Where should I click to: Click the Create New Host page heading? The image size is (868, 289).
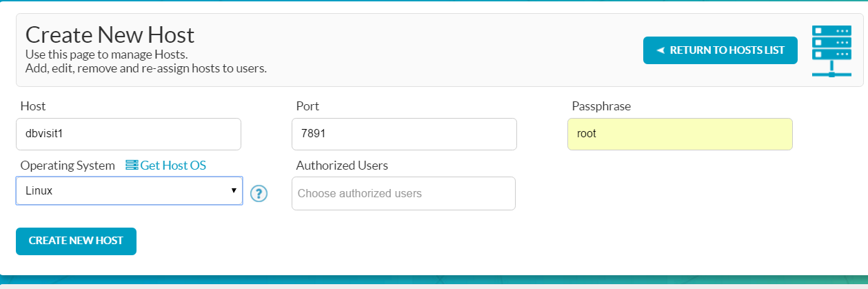coord(110,34)
